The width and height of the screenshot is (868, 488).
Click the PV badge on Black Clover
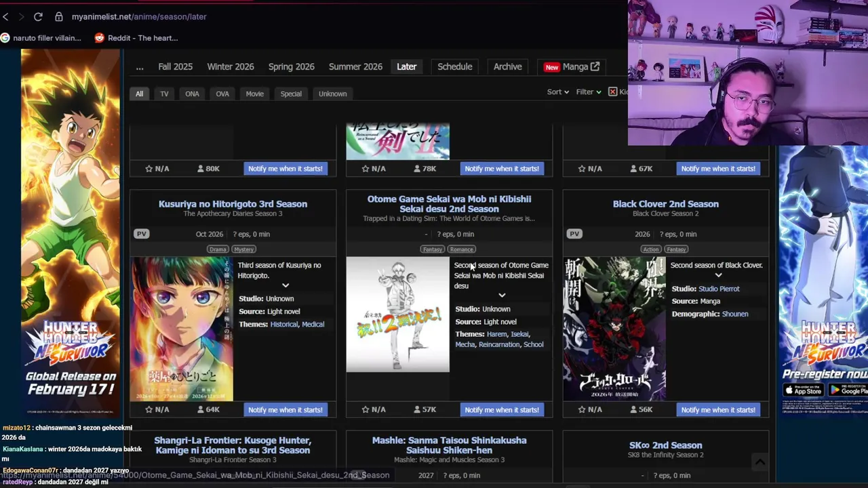click(x=574, y=234)
